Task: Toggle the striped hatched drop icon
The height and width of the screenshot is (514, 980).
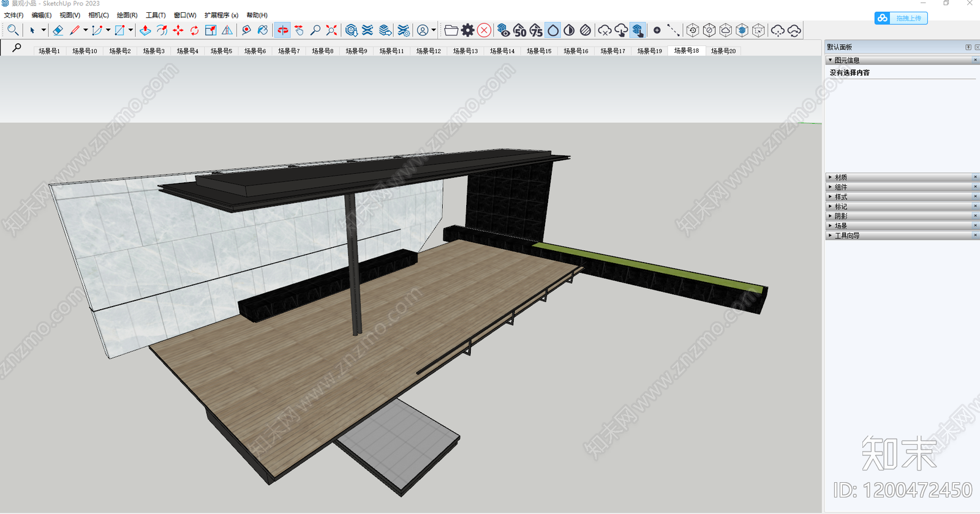Action: (586, 30)
